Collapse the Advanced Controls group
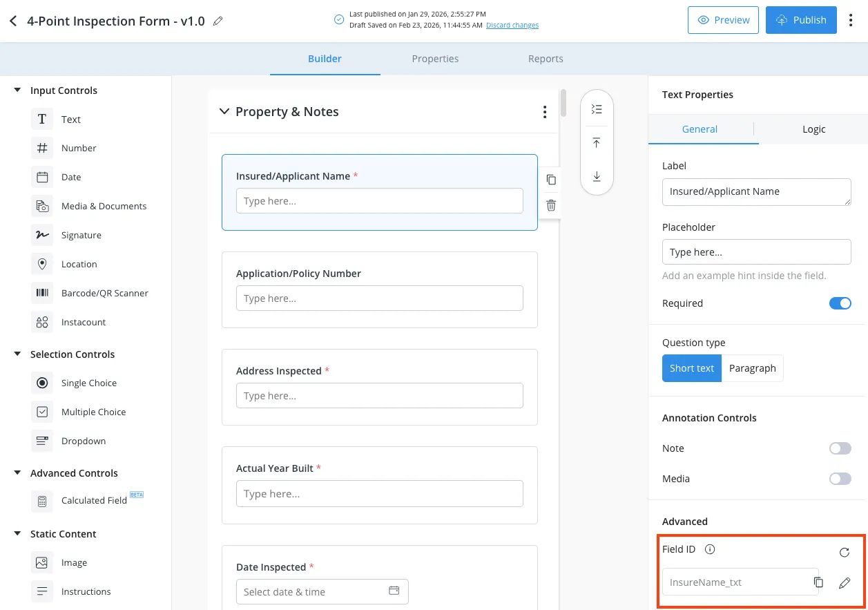 pos(18,473)
